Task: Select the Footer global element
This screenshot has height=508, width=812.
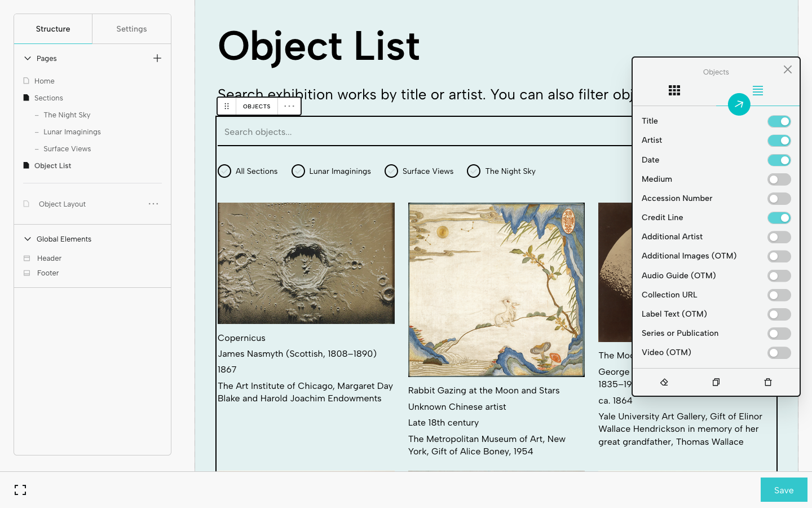Action: click(x=48, y=273)
